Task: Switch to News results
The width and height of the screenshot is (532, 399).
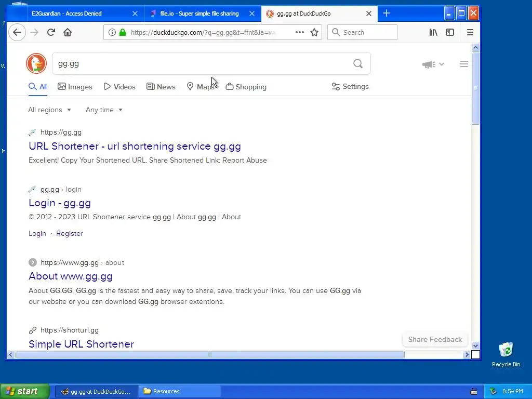Action: (161, 87)
